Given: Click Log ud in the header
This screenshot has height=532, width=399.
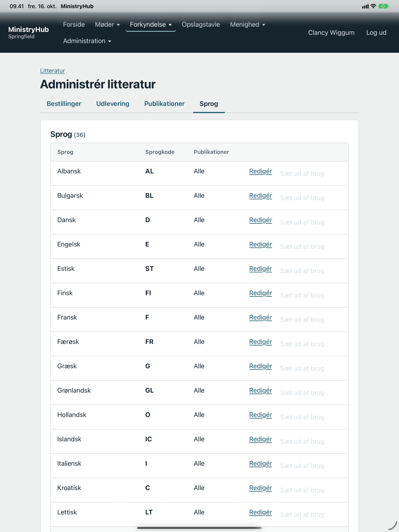Looking at the screenshot, I should 376,33.
